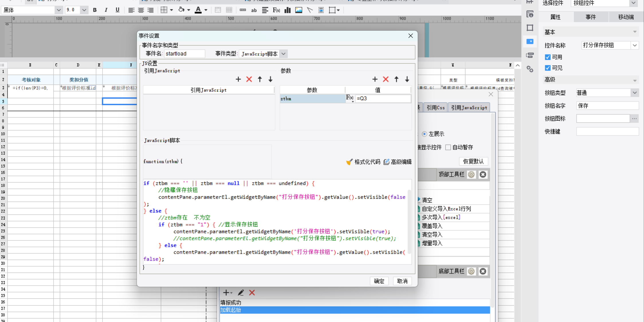Insert plain text element 'ab' icon
The height and width of the screenshot is (322, 644).
click(254, 10)
